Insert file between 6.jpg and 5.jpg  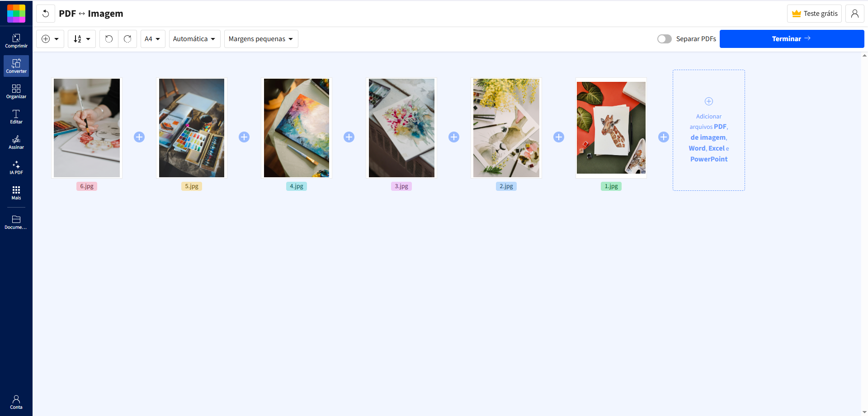[x=139, y=137]
